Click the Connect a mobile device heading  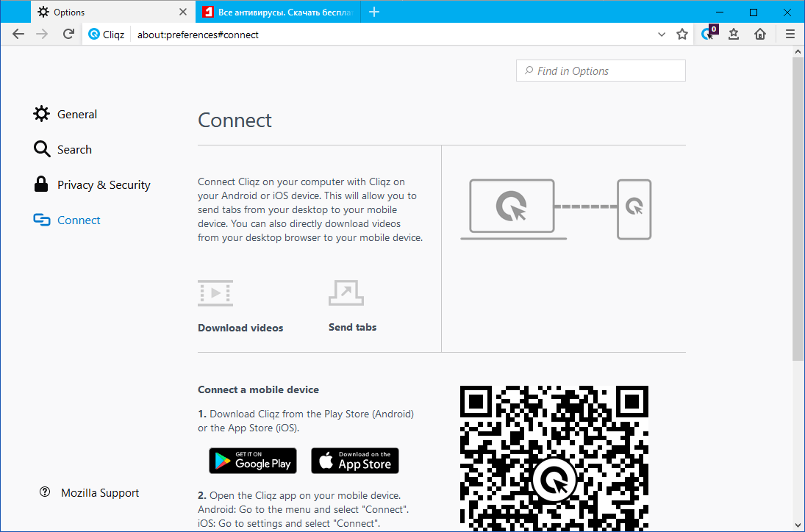258,390
